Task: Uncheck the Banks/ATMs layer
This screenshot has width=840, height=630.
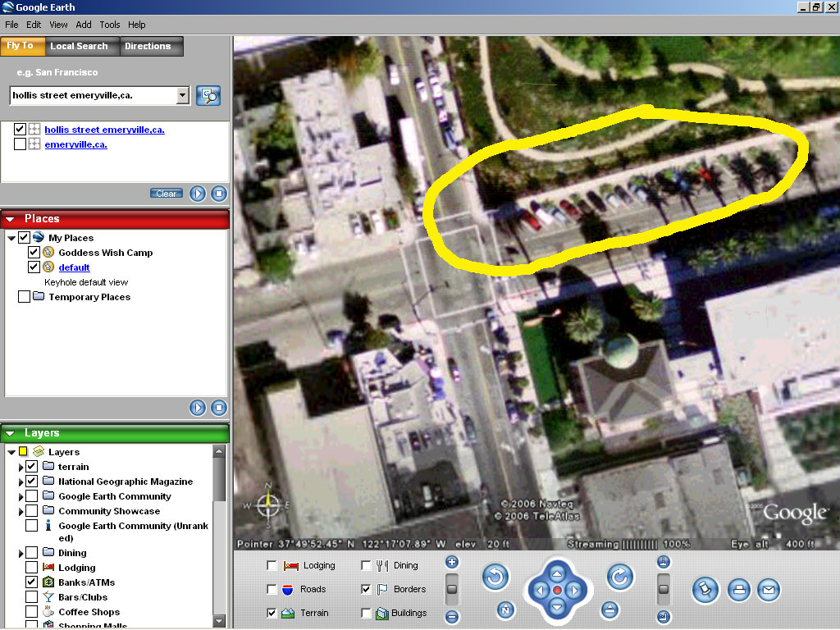Action: 32,582
